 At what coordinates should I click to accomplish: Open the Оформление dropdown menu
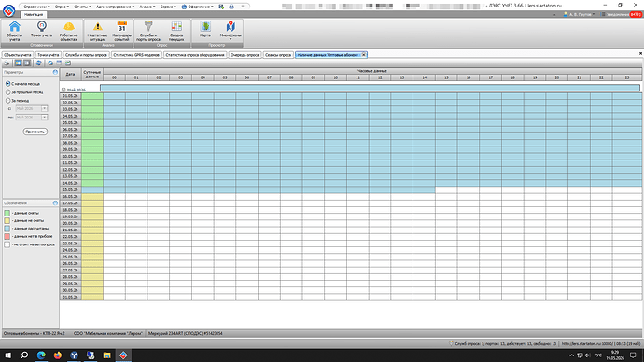coord(198,7)
